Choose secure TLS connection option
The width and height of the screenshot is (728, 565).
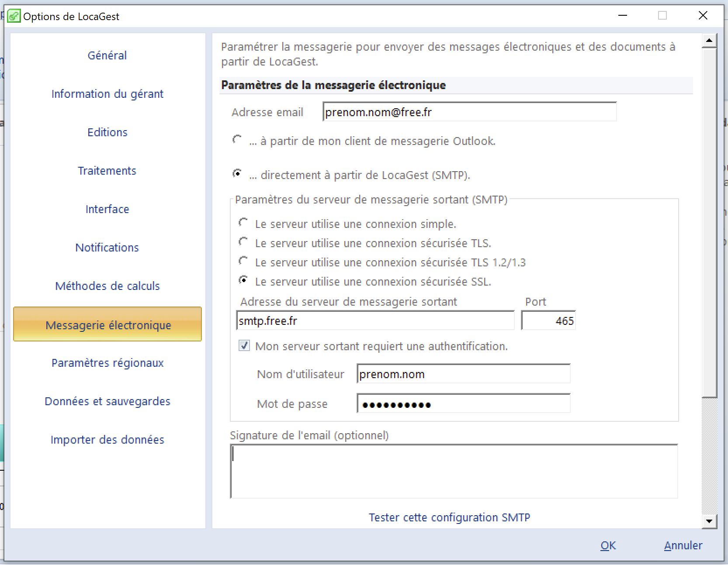(x=243, y=242)
